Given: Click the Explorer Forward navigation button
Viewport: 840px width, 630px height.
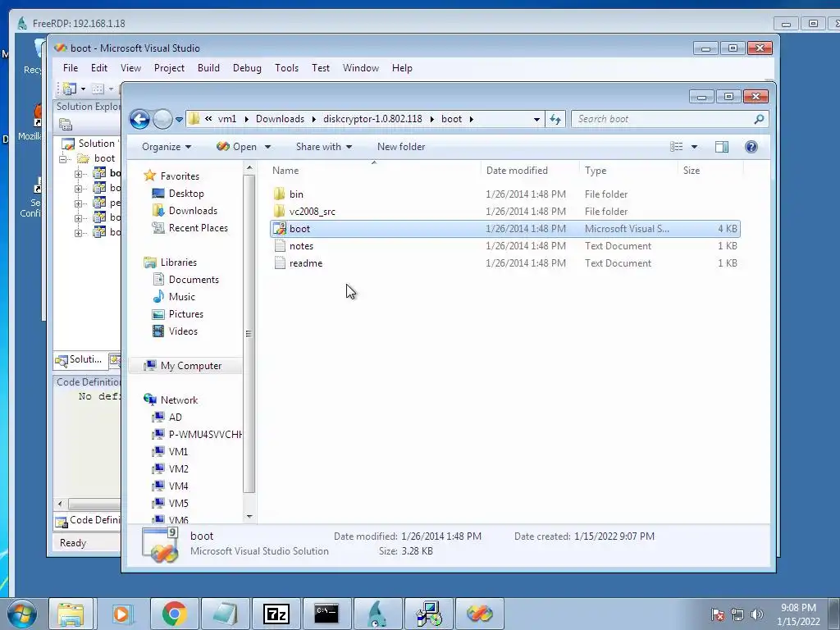Looking at the screenshot, I should (x=162, y=119).
